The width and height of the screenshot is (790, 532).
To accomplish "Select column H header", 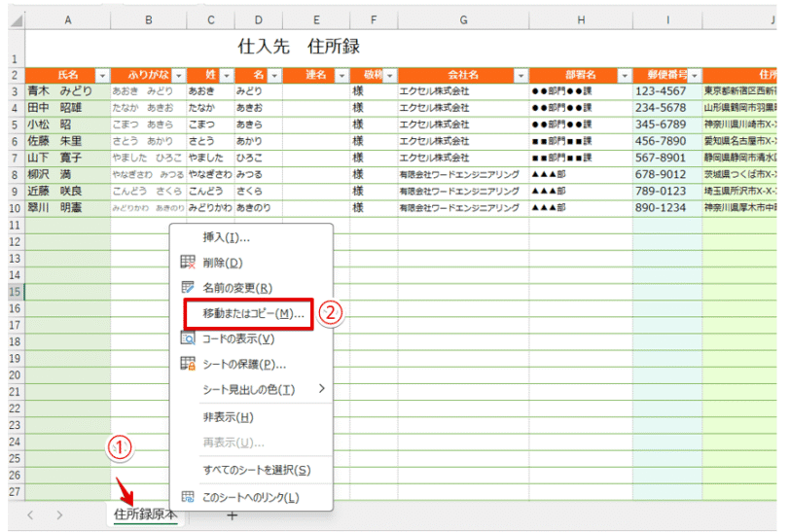I will [581, 20].
